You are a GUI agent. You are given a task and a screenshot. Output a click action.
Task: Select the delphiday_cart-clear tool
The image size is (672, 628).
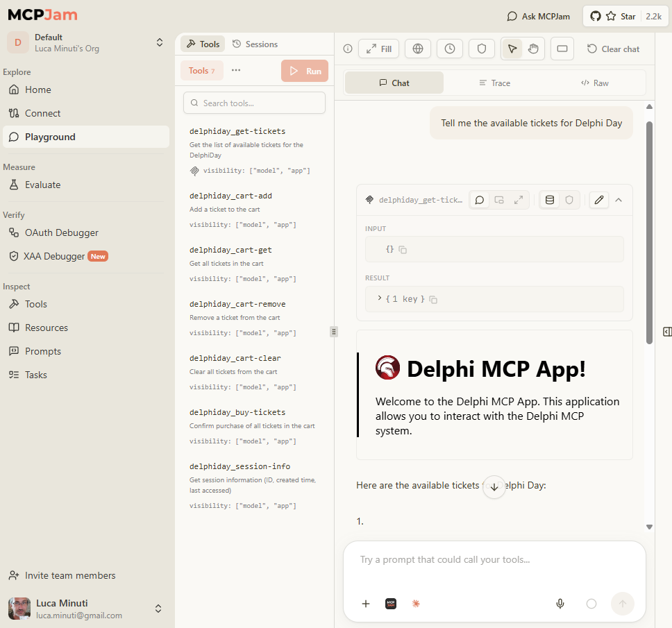pyautogui.click(x=255, y=372)
